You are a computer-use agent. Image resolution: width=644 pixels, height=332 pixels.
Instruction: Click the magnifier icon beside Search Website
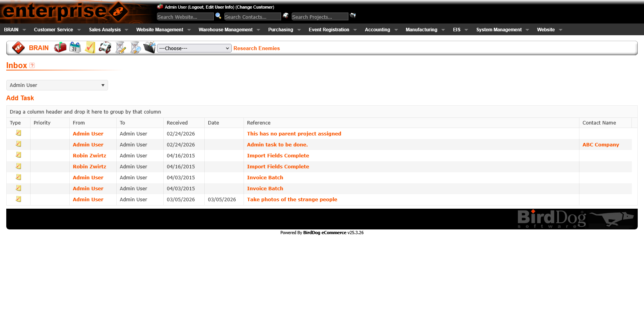pyautogui.click(x=218, y=16)
